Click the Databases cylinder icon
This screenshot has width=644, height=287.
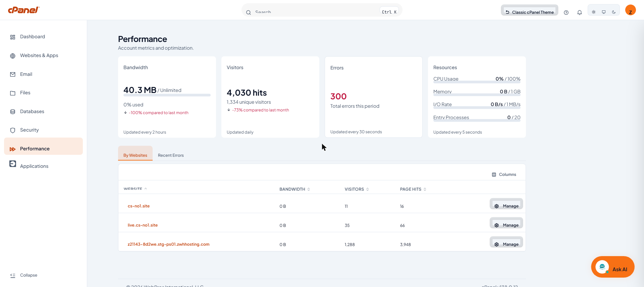(13, 112)
